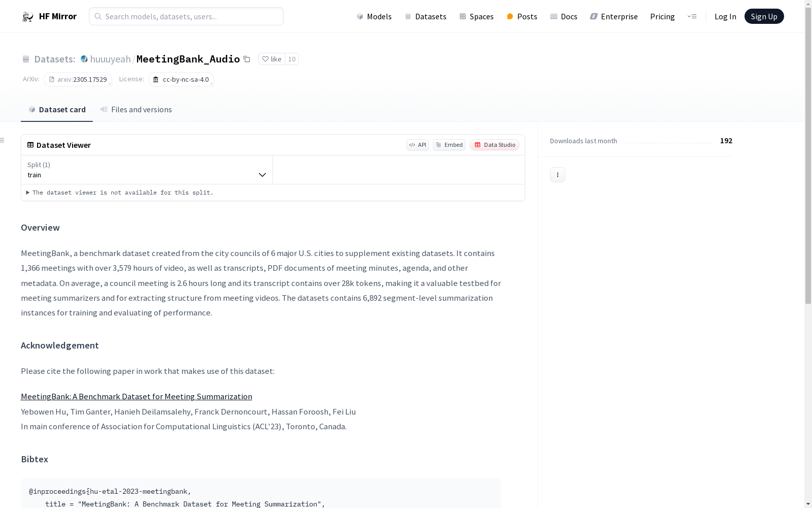Click the Embed button
The width and height of the screenshot is (812, 508).
[x=449, y=145]
